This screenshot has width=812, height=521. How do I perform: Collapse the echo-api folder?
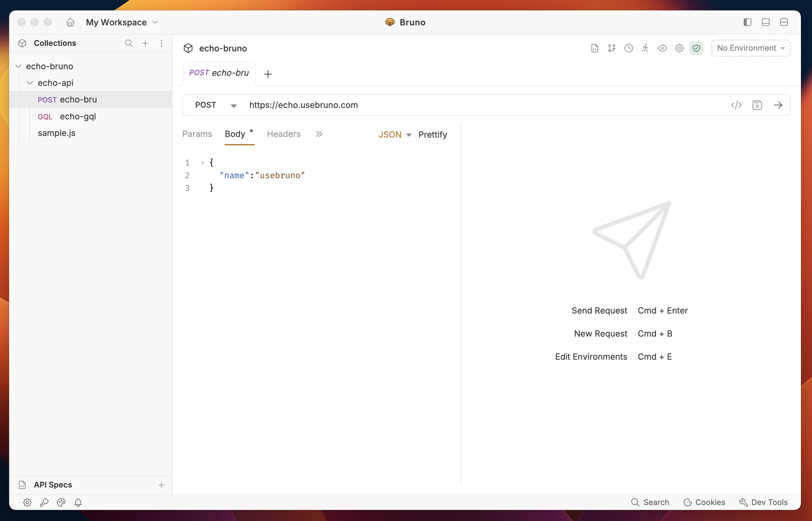[x=30, y=83]
